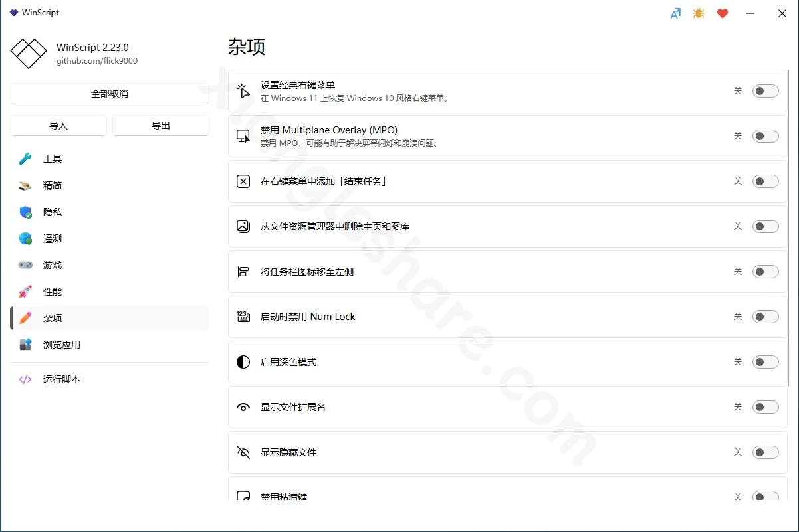Image resolution: width=799 pixels, height=532 pixels.
Task: Toggle 设置经典右键菜单 switch on
Action: pos(765,91)
